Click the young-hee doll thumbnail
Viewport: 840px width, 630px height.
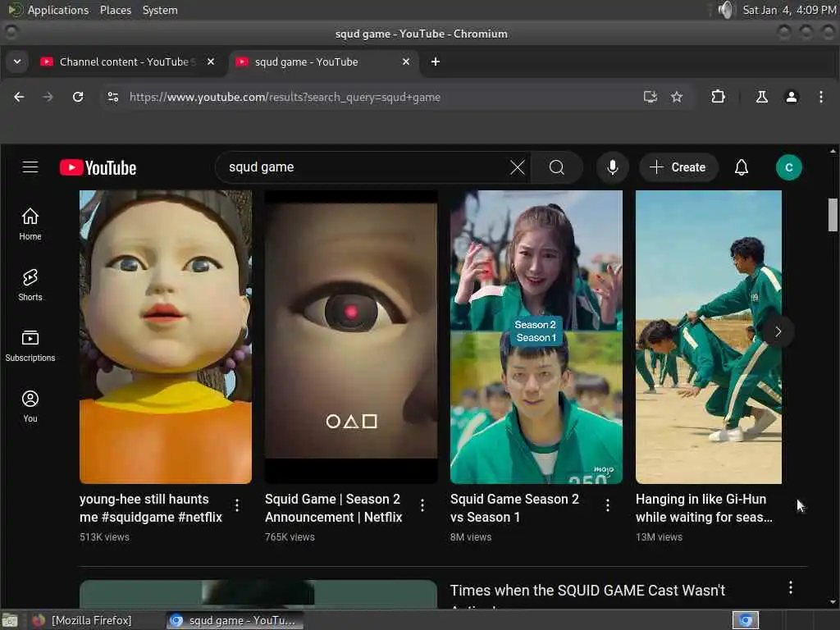coord(166,337)
